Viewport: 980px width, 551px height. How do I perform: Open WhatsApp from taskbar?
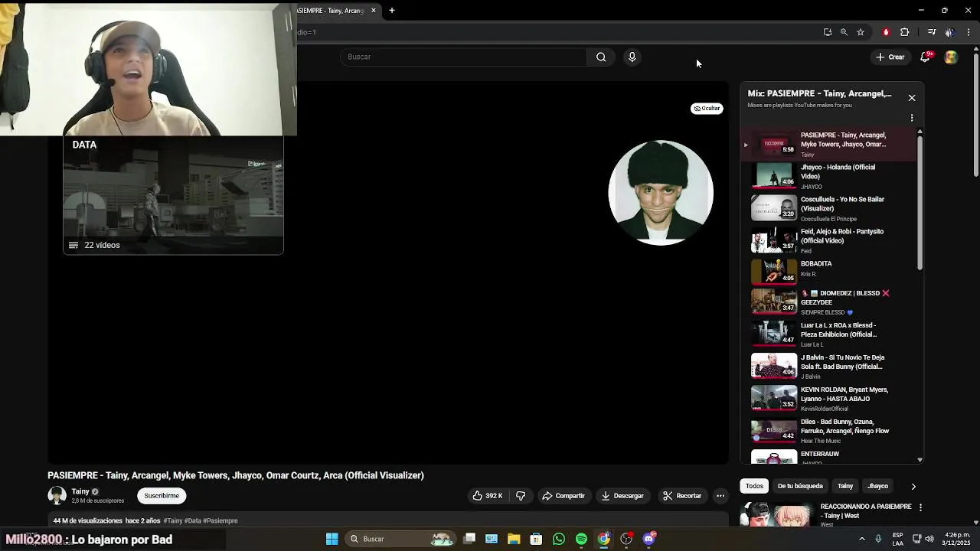click(x=559, y=539)
